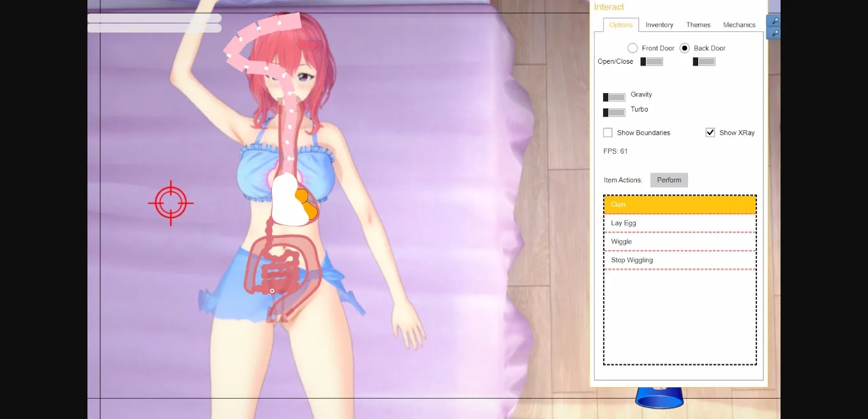Disable the Show XRay checkbox
This screenshot has width=868, height=419.
coord(710,133)
